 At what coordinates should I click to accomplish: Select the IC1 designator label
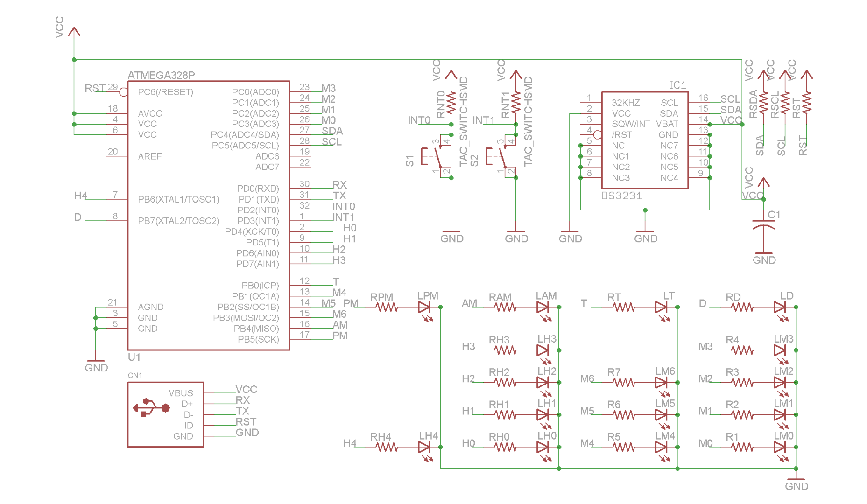point(678,85)
